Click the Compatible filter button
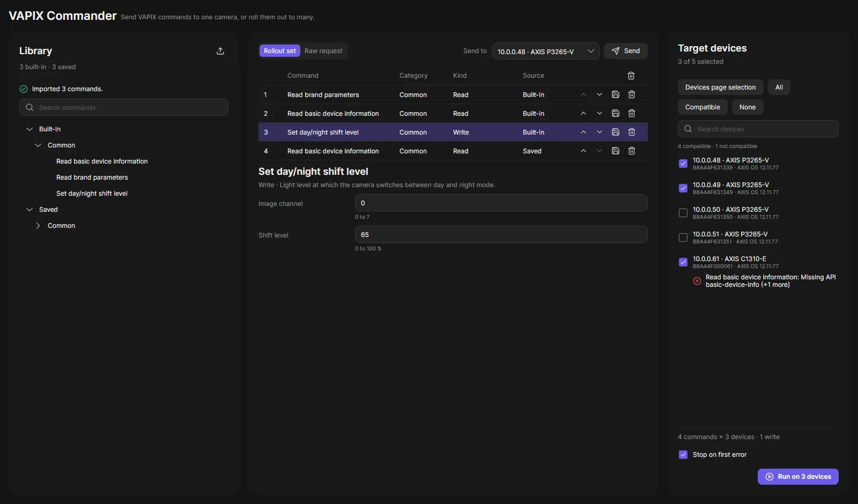The height and width of the screenshot is (504, 858). [x=702, y=107]
